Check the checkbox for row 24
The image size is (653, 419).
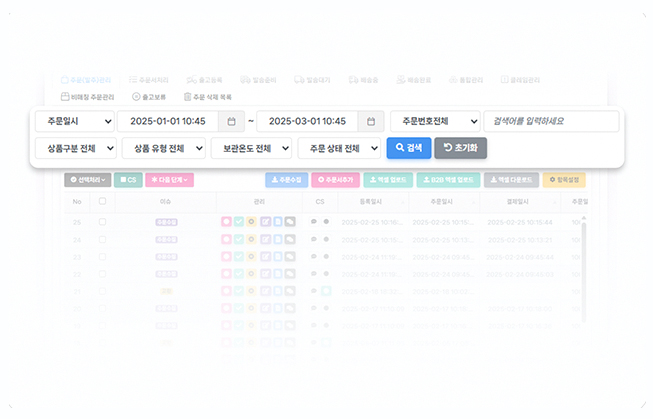pyautogui.click(x=102, y=239)
